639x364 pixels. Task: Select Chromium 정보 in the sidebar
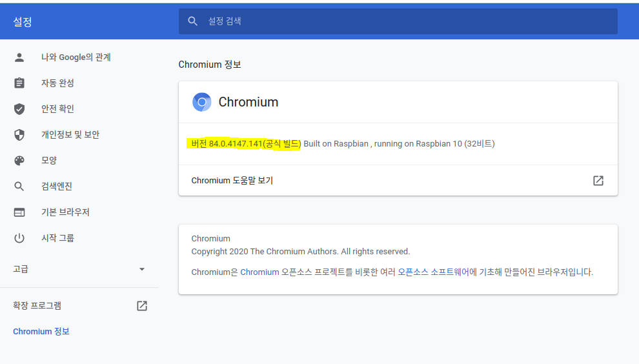41,331
